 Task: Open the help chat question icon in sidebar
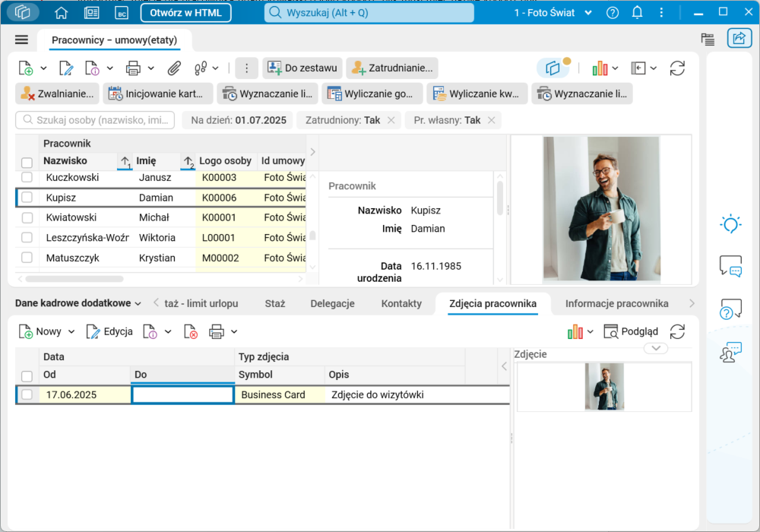click(730, 309)
